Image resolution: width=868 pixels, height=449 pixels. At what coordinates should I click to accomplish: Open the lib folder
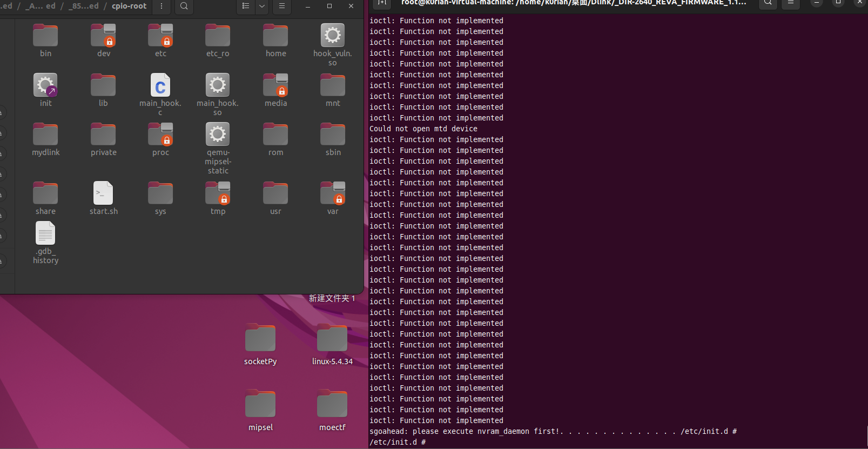103,90
